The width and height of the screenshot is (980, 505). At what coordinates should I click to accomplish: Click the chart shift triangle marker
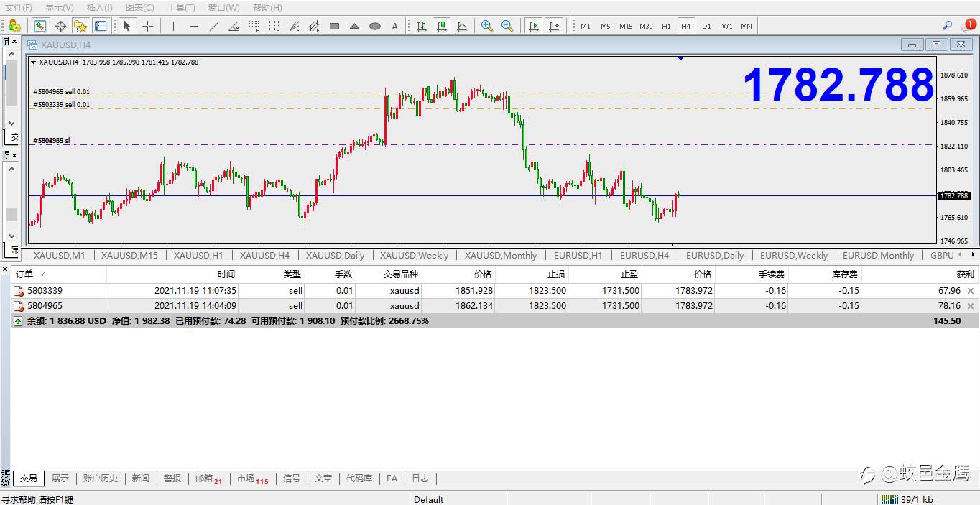[x=680, y=57]
